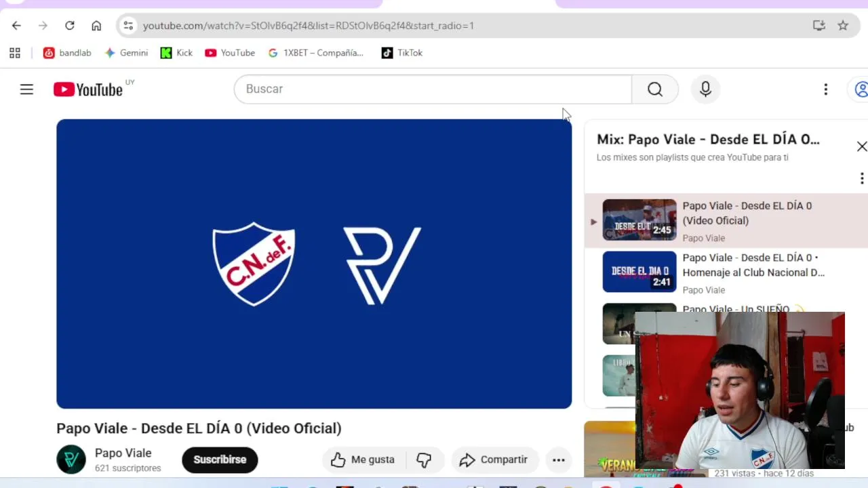This screenshot has height=488, width=868.
Task: Open the bandlab bookmark
Action: coord(67,53)
